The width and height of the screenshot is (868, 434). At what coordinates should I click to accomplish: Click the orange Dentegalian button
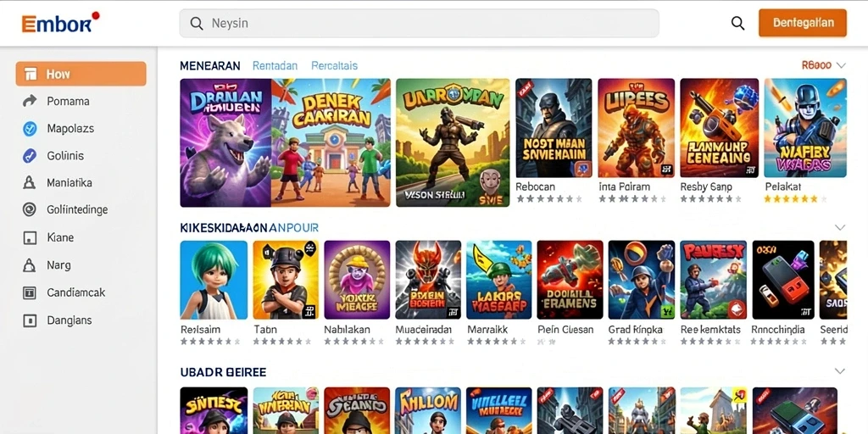(803, 23)
